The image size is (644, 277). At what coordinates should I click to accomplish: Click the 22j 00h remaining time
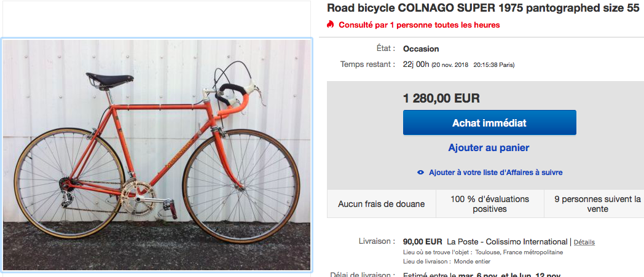pos(416,64)
